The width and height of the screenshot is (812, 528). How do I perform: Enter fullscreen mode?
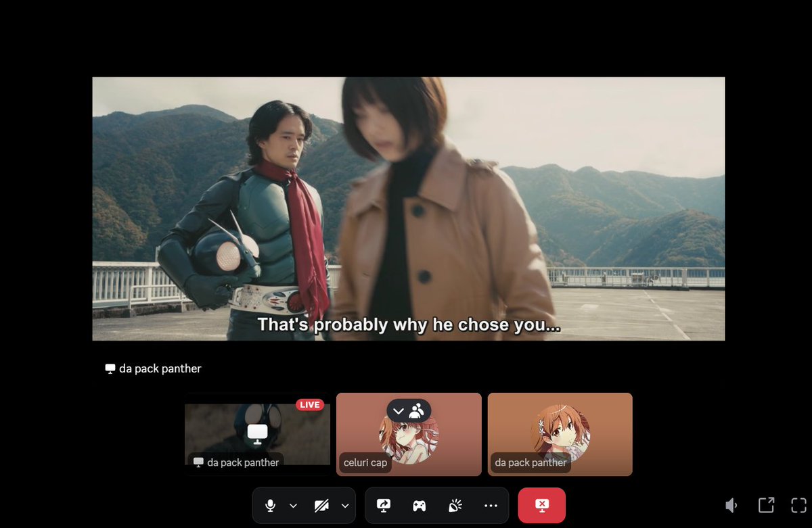[800, 504]
